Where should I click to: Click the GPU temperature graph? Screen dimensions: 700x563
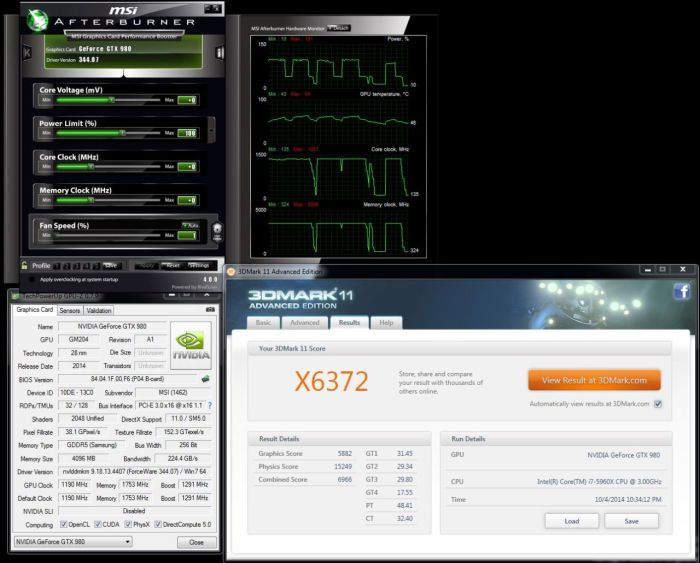[x=338, y=121]
